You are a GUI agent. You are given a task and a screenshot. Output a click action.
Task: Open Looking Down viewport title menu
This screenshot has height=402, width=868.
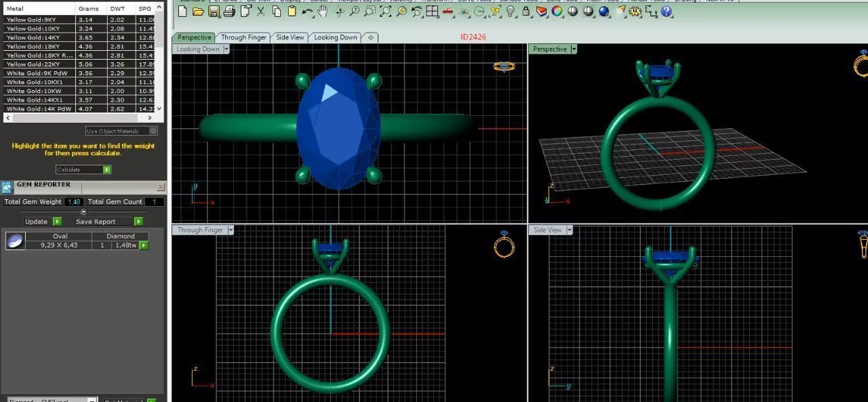tap(226, 49)
